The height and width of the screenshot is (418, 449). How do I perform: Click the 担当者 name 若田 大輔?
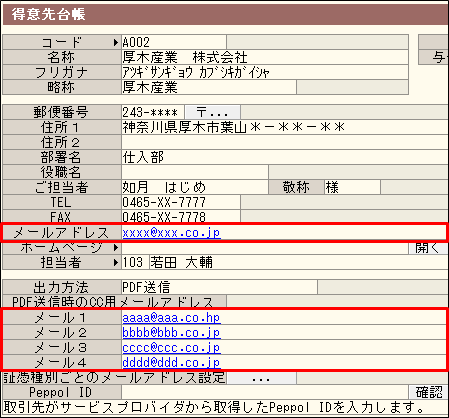click(x=181, y=262)
